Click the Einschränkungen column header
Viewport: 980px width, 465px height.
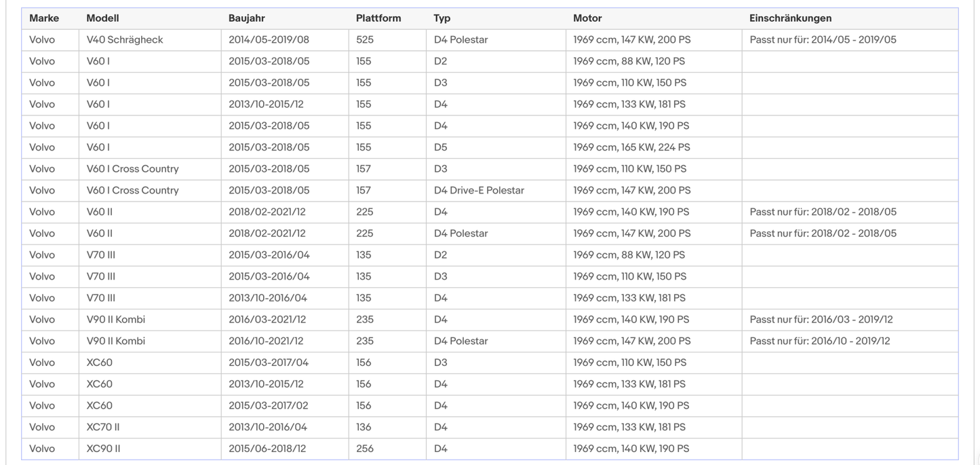click(790, 18)
